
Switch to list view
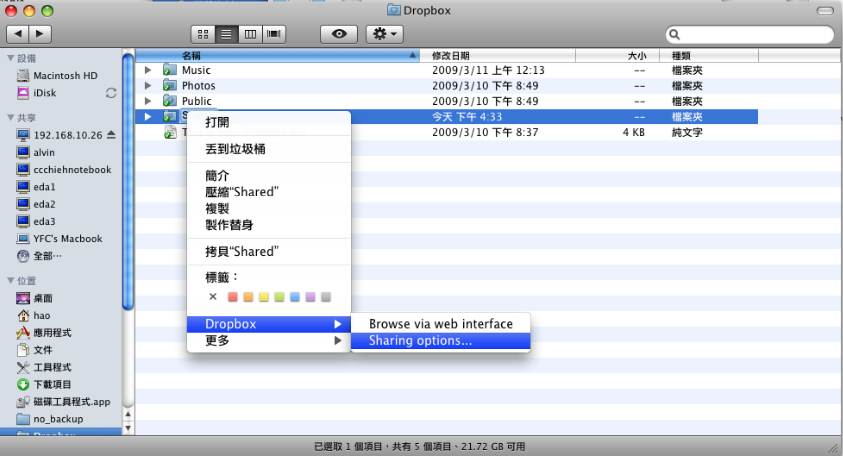coord(226,34)
